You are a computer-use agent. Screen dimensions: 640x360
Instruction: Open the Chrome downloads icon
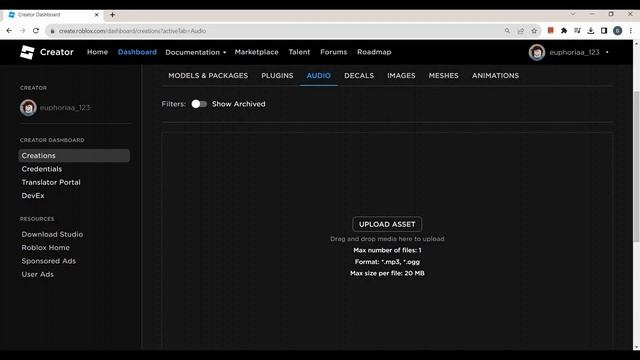coord(591,31)
